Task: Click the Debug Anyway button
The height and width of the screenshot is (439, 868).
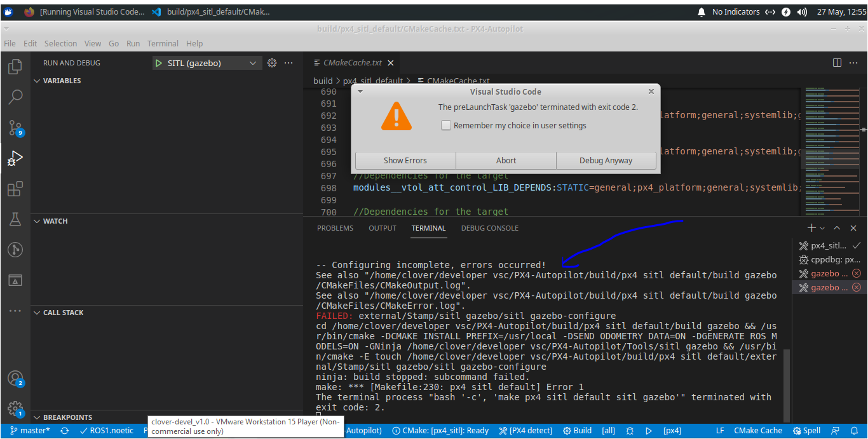Action: click(x=606, y=160)
